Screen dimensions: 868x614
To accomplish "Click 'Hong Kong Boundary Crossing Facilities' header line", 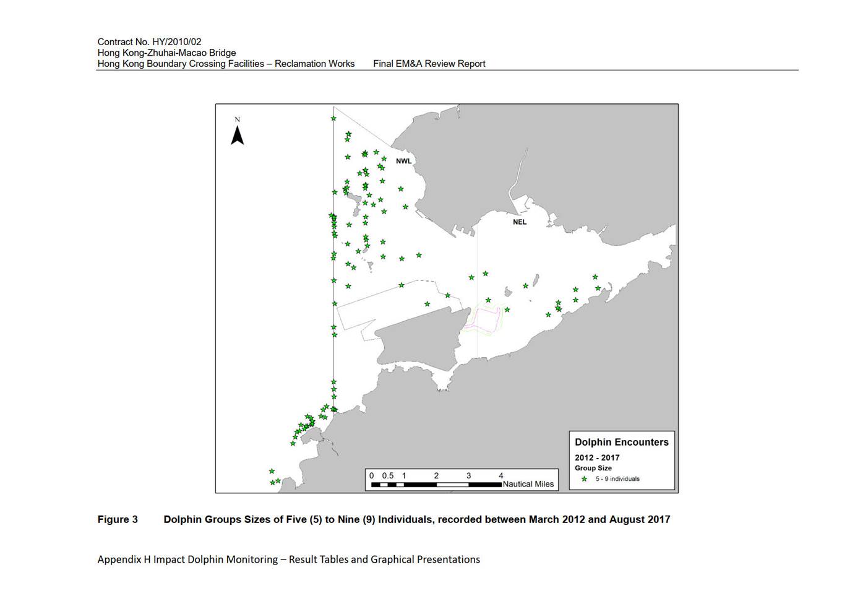I will coord(226,63).
